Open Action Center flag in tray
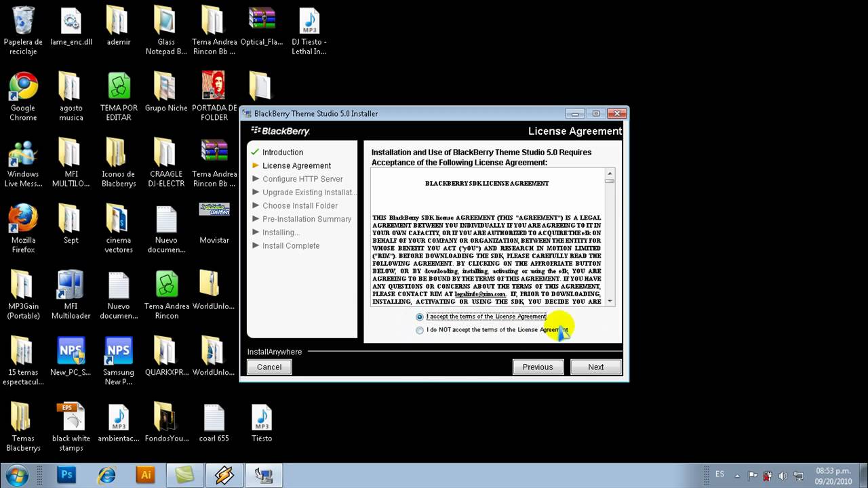Viewport: 868px width, 488px height. tap(753, 475)
